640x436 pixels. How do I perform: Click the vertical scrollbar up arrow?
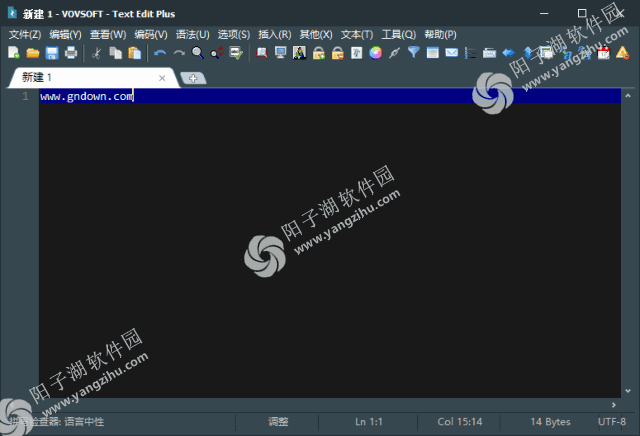(x=628, y=96)
